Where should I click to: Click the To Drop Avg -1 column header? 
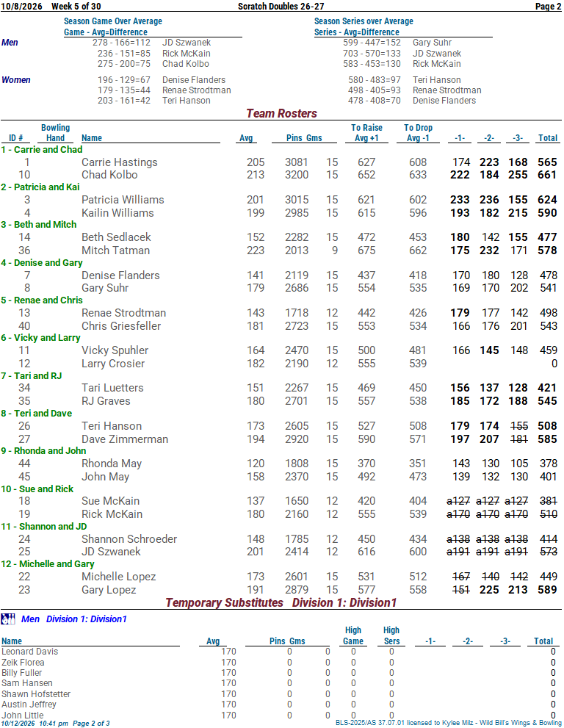pos(419,133)
